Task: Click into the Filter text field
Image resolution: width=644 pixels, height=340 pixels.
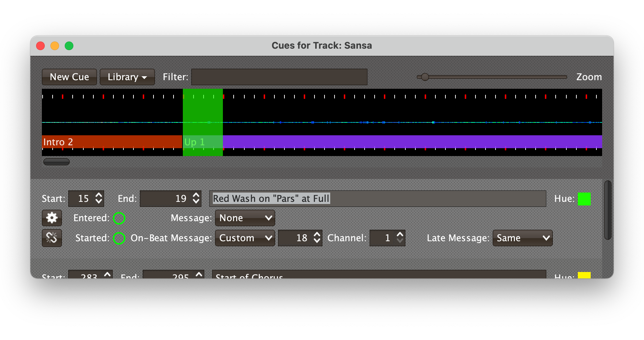Action: [x=279, y=77]
